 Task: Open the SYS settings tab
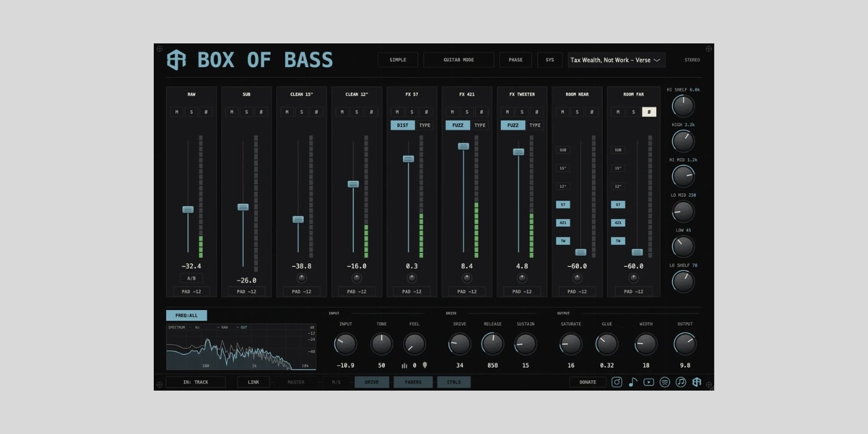(550, 60)
